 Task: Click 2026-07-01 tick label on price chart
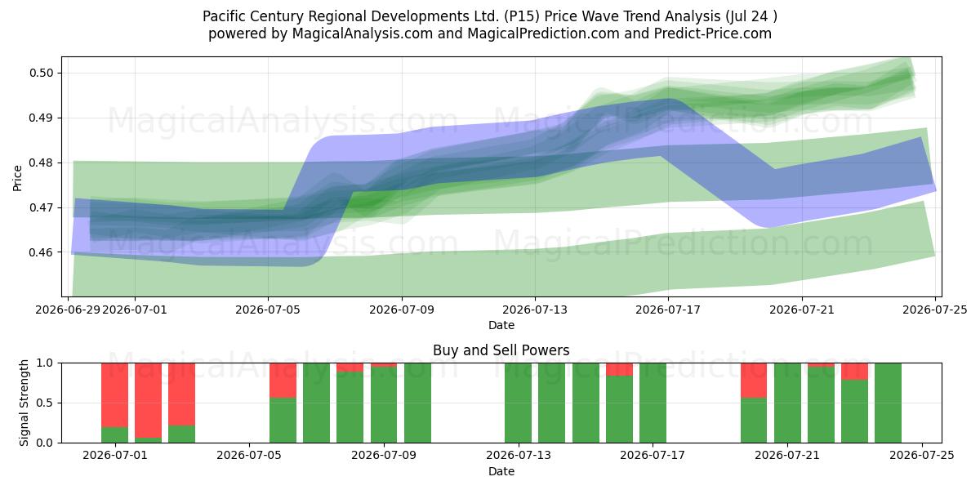(x=136, y=309)
